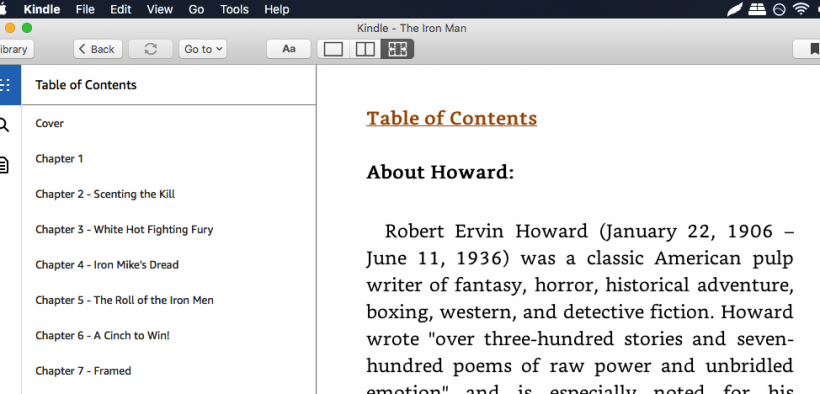Jump to Chapter 5 - The Roll of the Iron Men
This screenshot has height=394, width=820.
[x=124, y=300]
